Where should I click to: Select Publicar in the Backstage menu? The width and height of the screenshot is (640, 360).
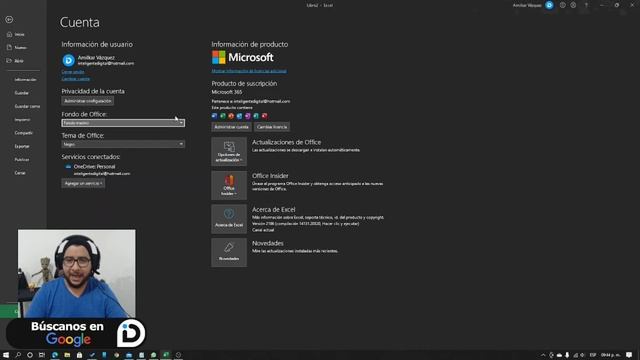point(22,160)
